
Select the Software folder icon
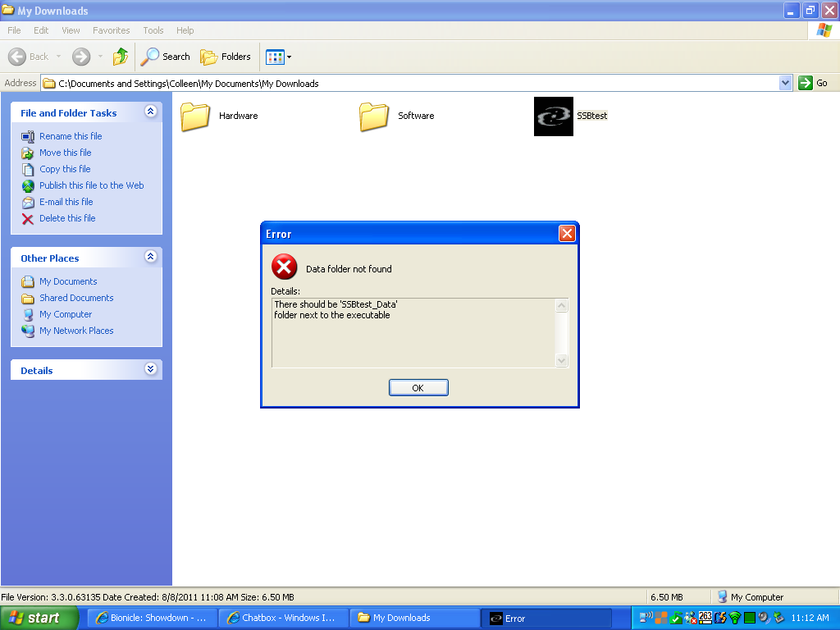pyautogui.click(x=373, y=116)
